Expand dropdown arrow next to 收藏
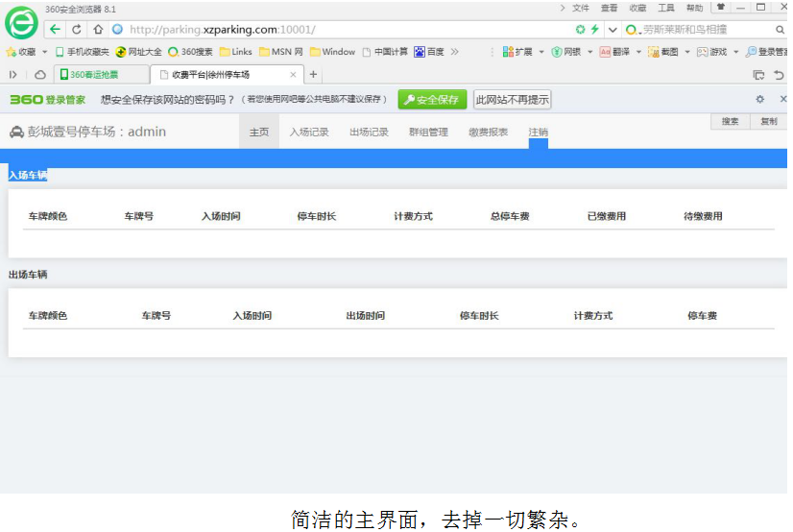The image size is (793, 532). point(44,52)
